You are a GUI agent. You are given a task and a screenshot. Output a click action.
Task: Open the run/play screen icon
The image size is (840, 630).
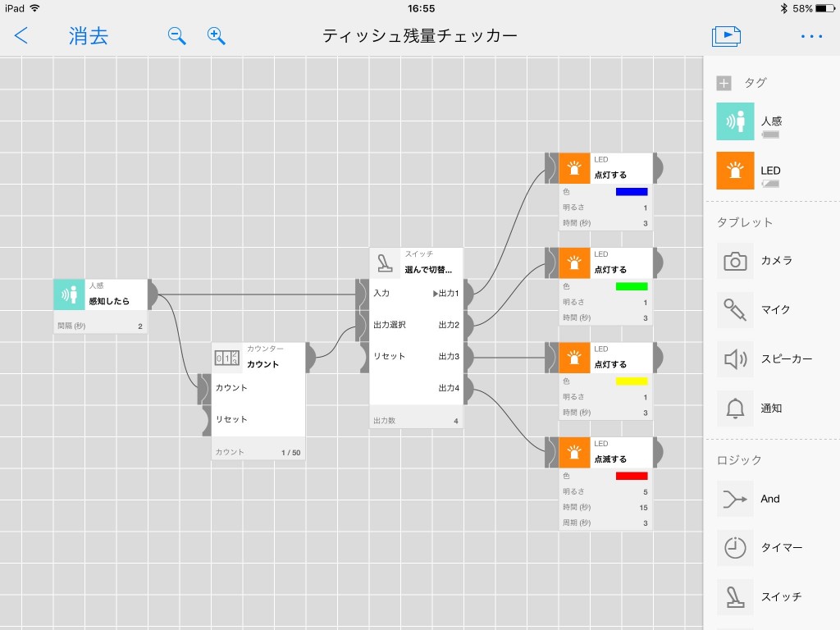(x=726, y=36)
